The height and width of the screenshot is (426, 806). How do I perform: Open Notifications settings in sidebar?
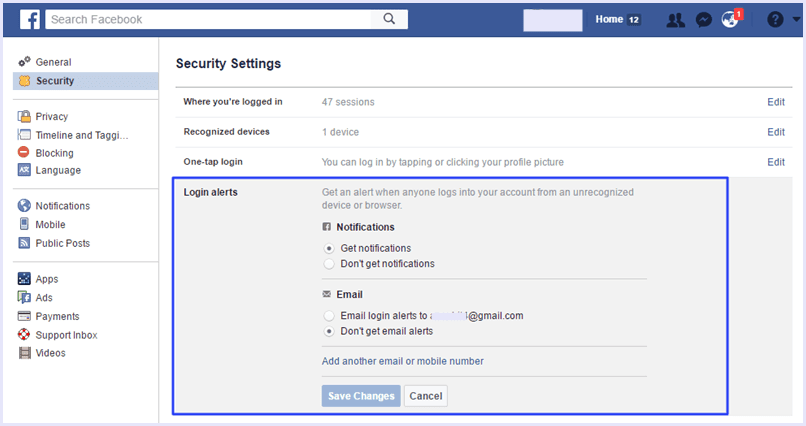click(x=63, y=206)
